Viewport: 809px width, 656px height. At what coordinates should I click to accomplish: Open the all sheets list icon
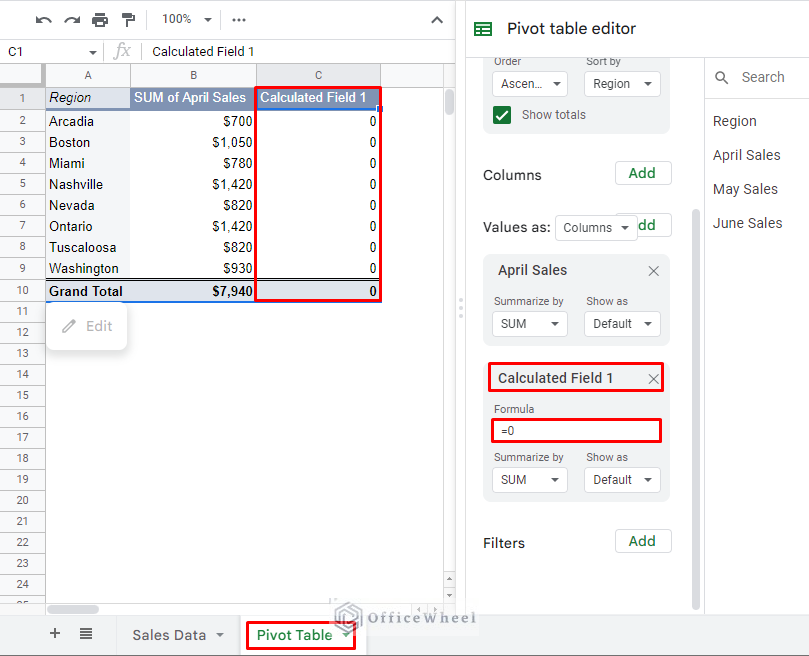click(x=86, y=634)
